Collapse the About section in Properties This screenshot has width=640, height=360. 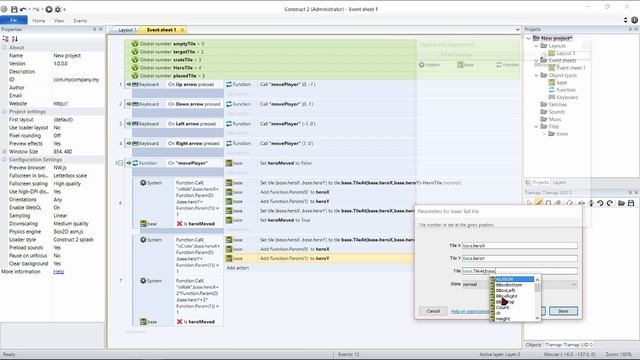(4, 48)
